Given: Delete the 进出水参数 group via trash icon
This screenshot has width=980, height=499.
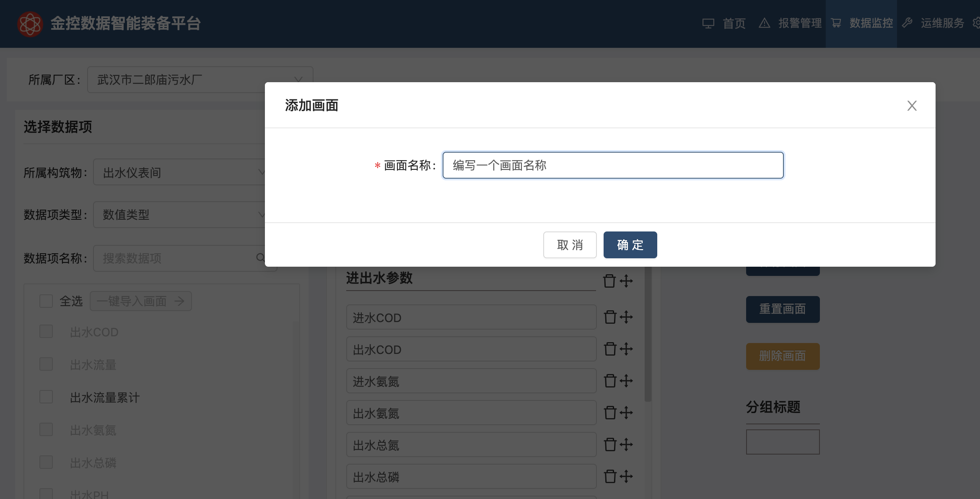Looking at the screenshot, I should (609, 281).
